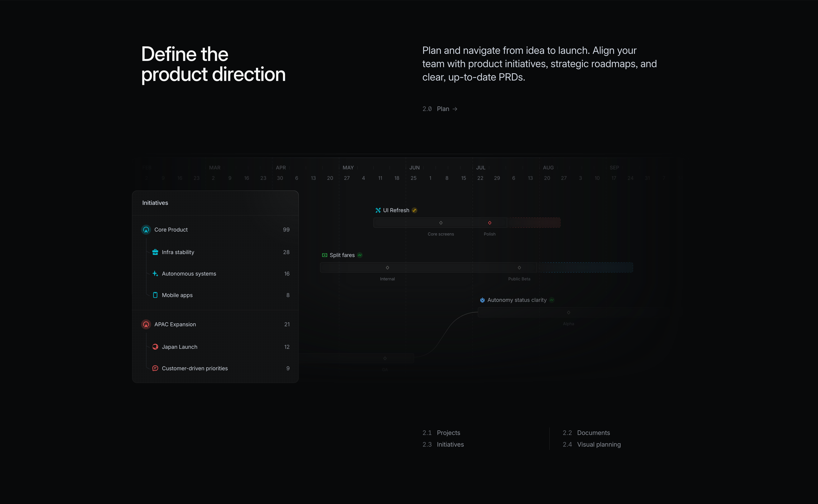
Task: Click the Core screens milestone diamond
Action: point(441,223)
